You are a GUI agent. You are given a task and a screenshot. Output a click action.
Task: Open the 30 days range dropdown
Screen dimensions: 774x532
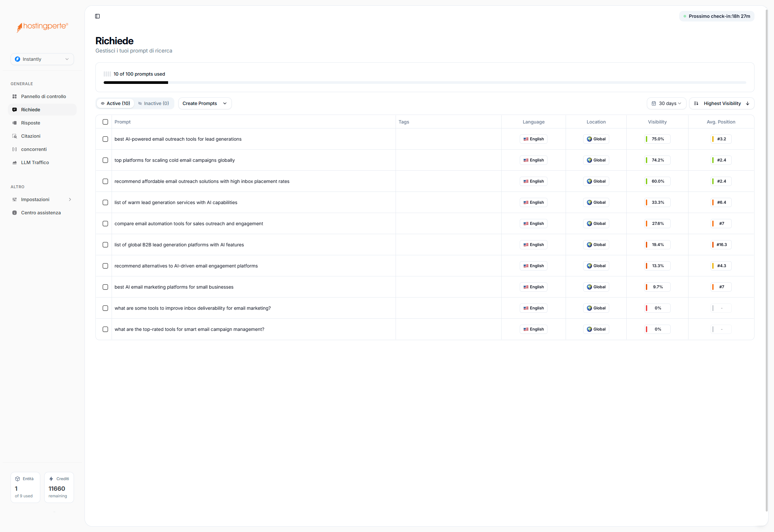666,103
